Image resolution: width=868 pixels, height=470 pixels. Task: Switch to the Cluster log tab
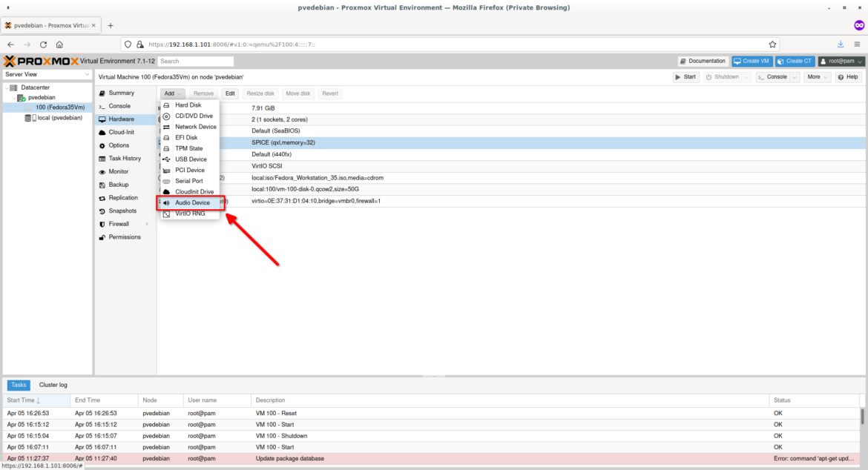(52, 385)
